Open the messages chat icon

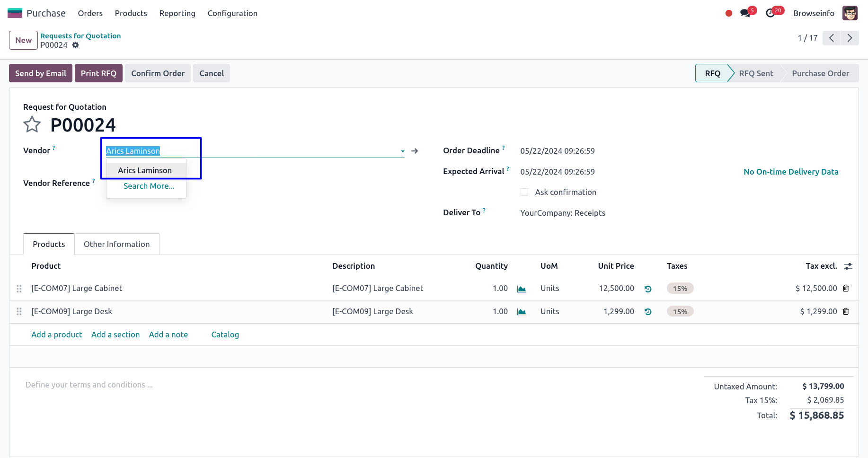745,13
